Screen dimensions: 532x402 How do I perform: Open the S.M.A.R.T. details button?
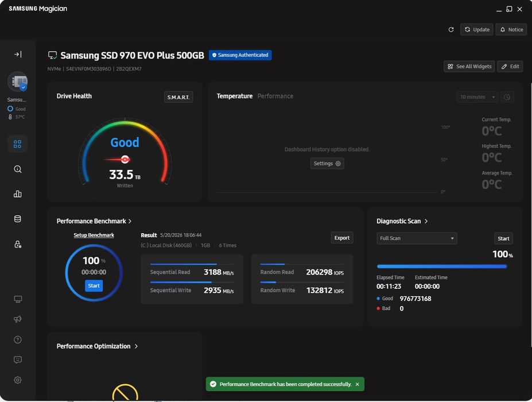click(178, 97)
